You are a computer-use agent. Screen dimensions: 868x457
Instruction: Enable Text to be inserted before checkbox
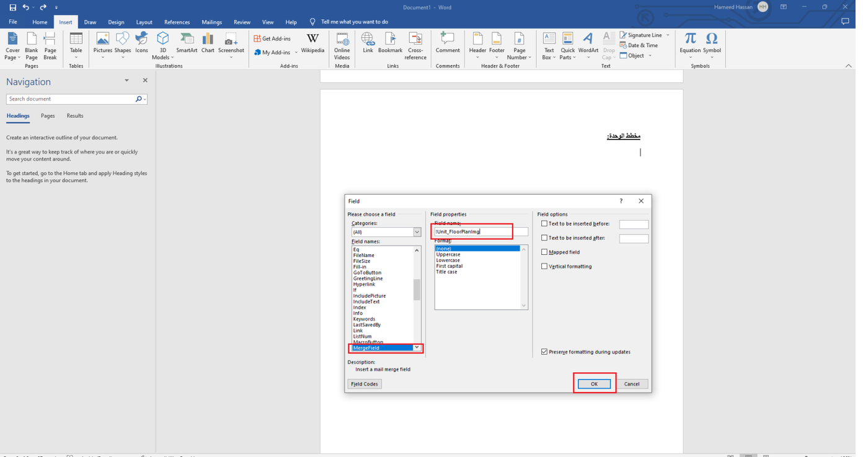pos(544,224)
